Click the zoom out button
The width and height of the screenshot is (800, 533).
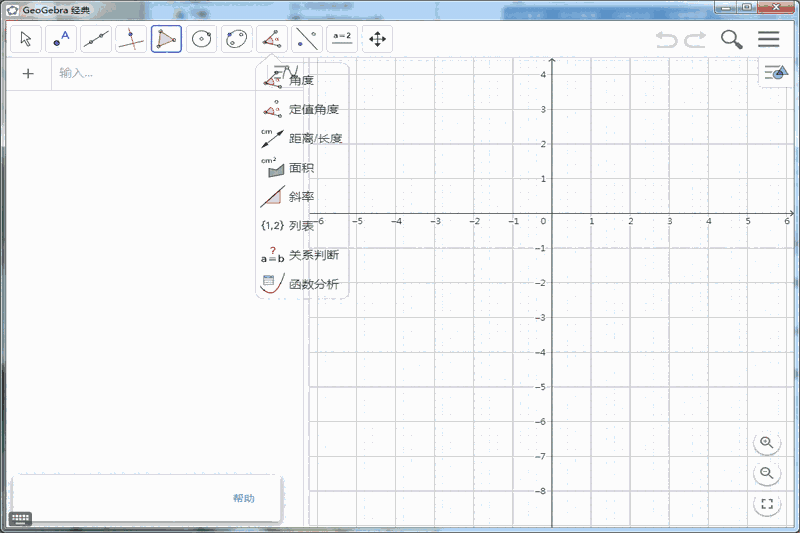point(767,473)
